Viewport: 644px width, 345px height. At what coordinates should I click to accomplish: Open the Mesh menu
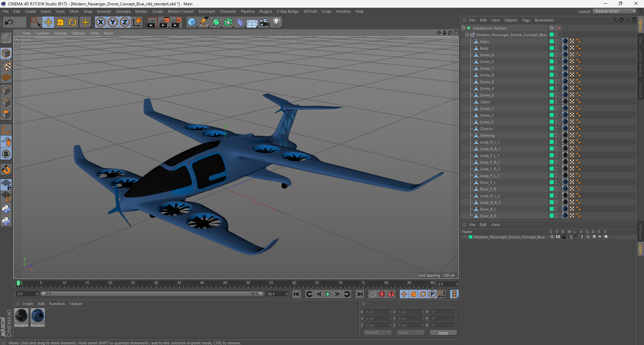click(x=74, y=11)
